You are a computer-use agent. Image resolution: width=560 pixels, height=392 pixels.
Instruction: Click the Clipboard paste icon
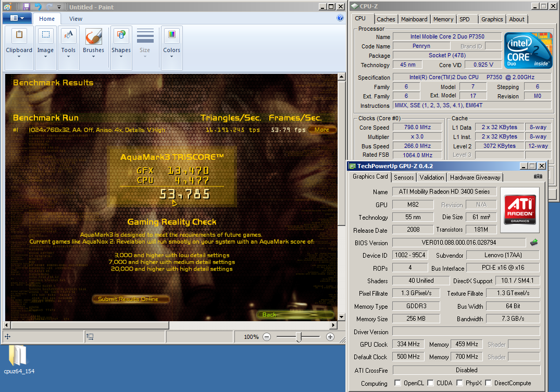[x=19, y=35]
